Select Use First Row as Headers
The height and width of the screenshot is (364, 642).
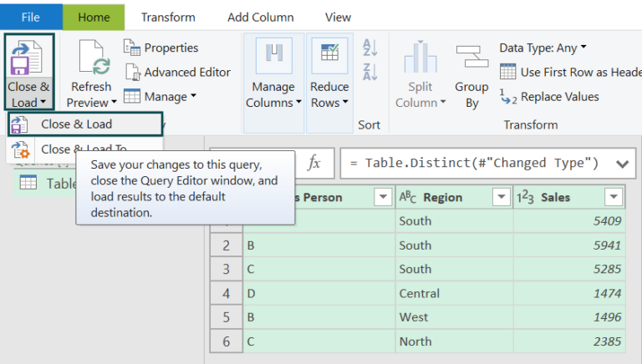pyautogui.click(x=570, y=72)
